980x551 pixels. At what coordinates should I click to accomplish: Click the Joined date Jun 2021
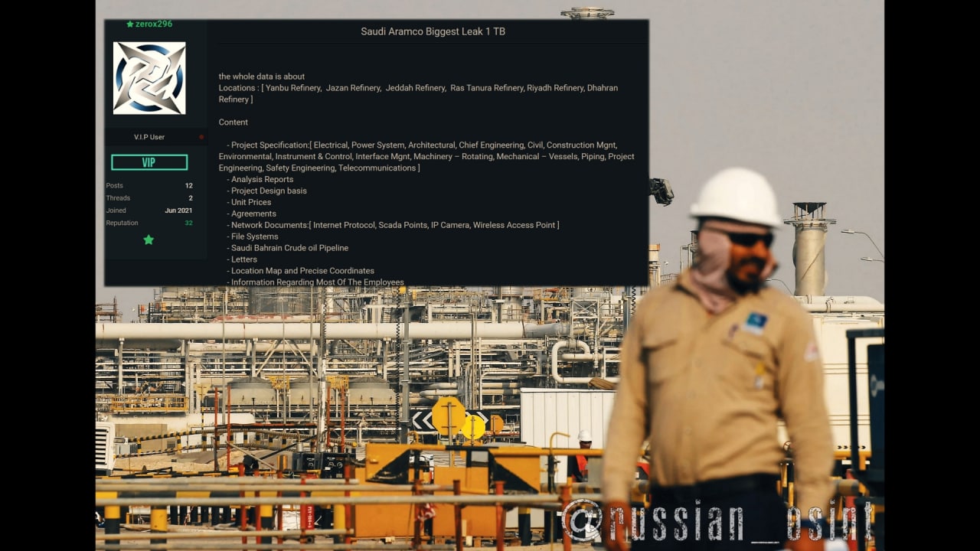tap(178, 210)
